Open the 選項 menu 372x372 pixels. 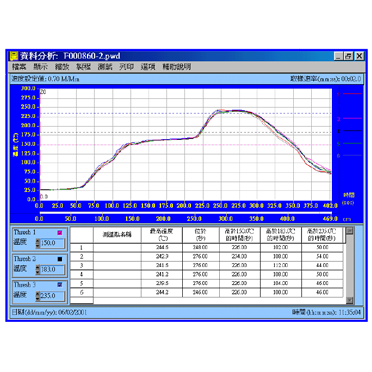pyautogui.click(x=148, y=67)
